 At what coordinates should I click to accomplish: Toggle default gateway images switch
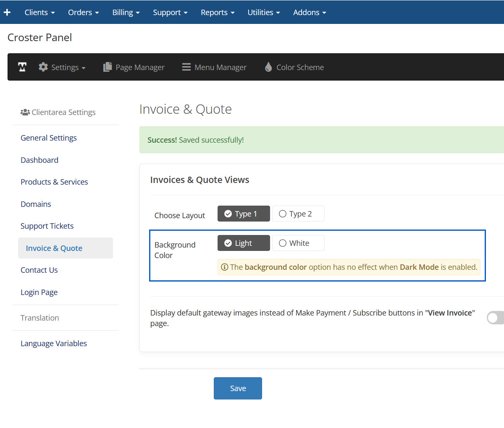[x=496, y=318]
